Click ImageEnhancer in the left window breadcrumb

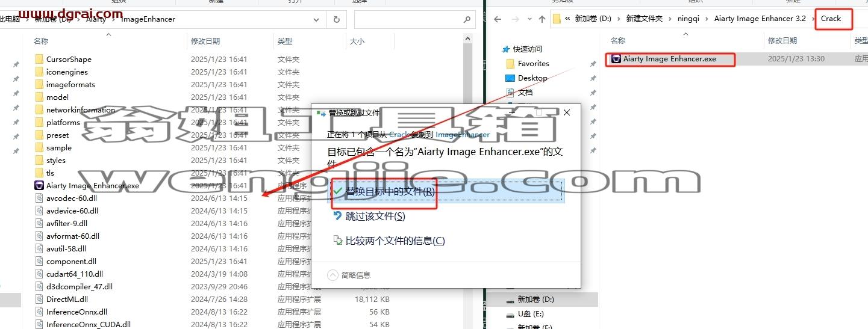click(148, 19)
